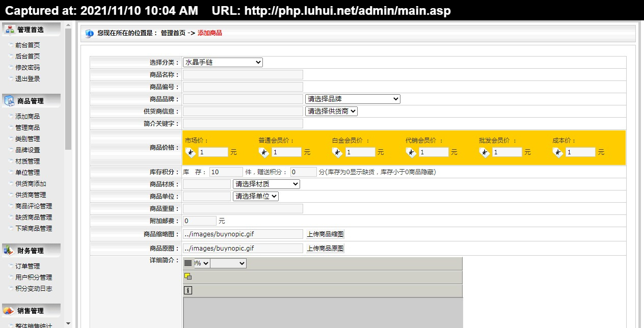The height and width of the screenshot is (328, 644).
Task: Open 品牌设置 in the sidebar
Action: pyautogui.click(x=28, y=150)
